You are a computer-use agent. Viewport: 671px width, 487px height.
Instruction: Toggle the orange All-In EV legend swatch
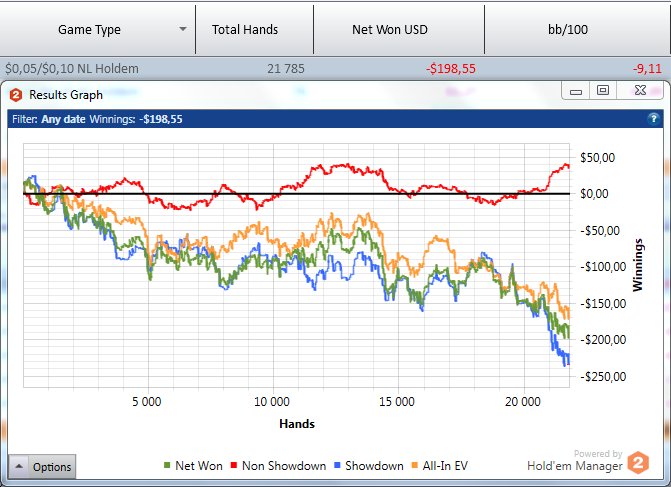tap(414, 465)
